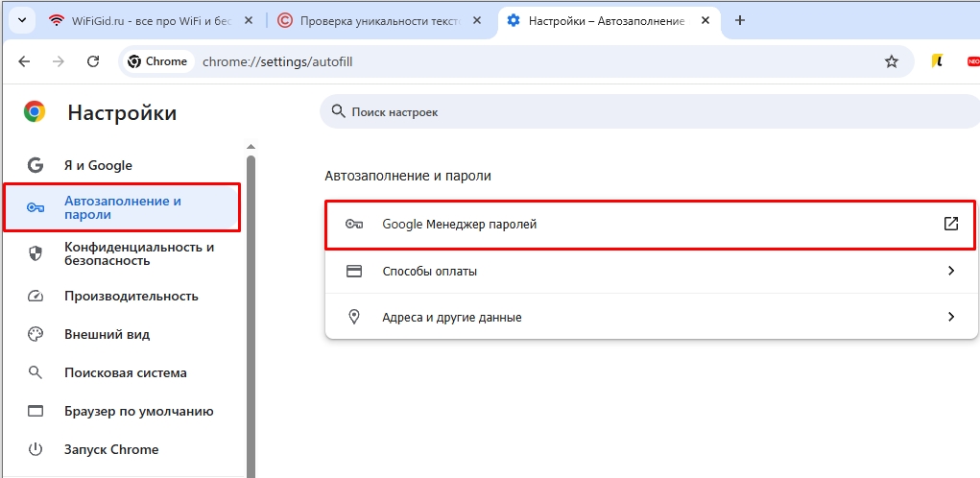This screenshot has height=478, width=980.
Task: Open Запуск Chrome settings section
Action: coord(122,449)
